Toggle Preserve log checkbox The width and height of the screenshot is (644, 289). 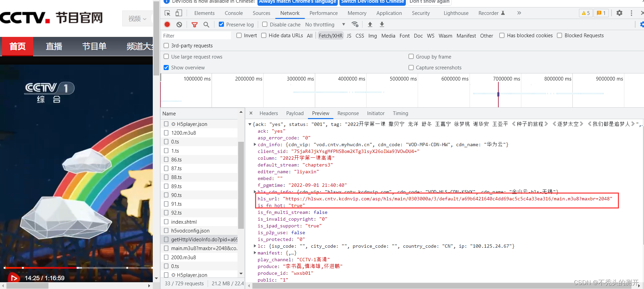pyautogui.click(x=221, y=24)
